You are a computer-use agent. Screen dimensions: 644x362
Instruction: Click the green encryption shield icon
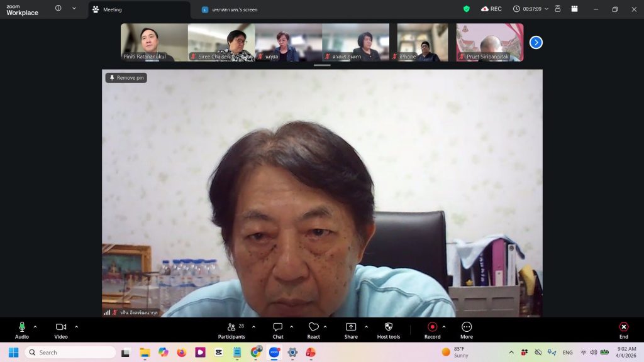[466, 9]
